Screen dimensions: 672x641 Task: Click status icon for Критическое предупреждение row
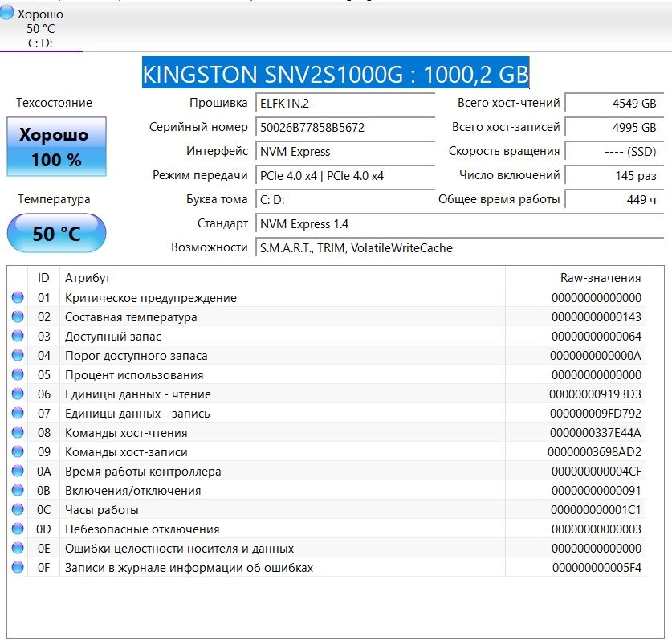(18, 297)
